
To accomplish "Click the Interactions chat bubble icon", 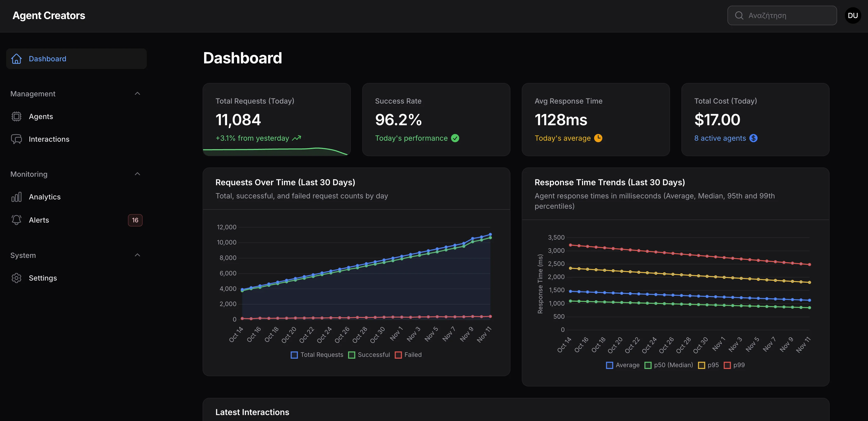I will pyautogui.click(x=16, y=139).
